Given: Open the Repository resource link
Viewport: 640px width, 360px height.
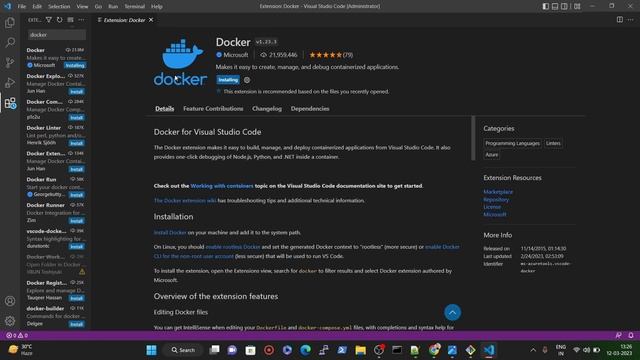Looking at the screenshot, I should [x=496, y=200].
